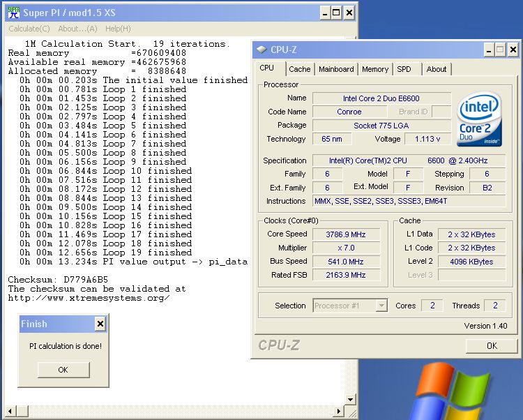The height and width of the screenshot is (420, 523).
Task: Click the http://www.xtremesystems.org/ text
Action: point(89,298)
